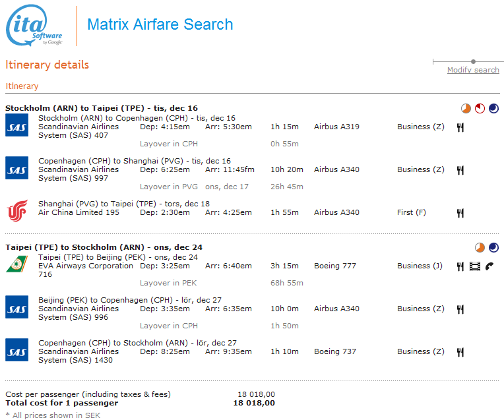Click the ITA Software logo
Viewport: 504px width, 420px height.
(x=34, y=26)
